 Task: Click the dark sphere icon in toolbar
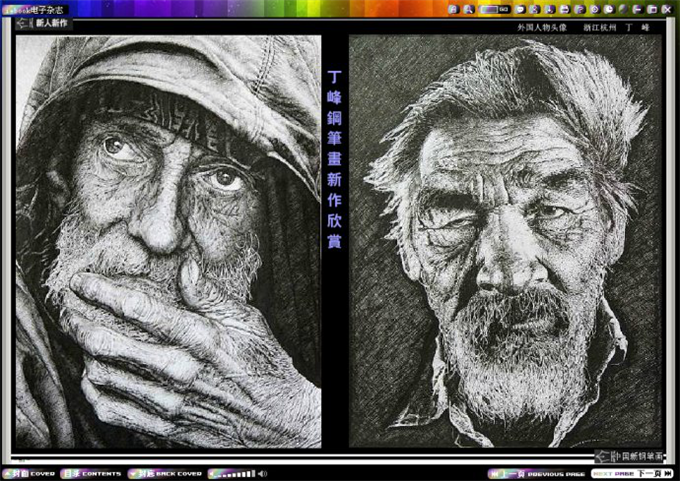624,9
